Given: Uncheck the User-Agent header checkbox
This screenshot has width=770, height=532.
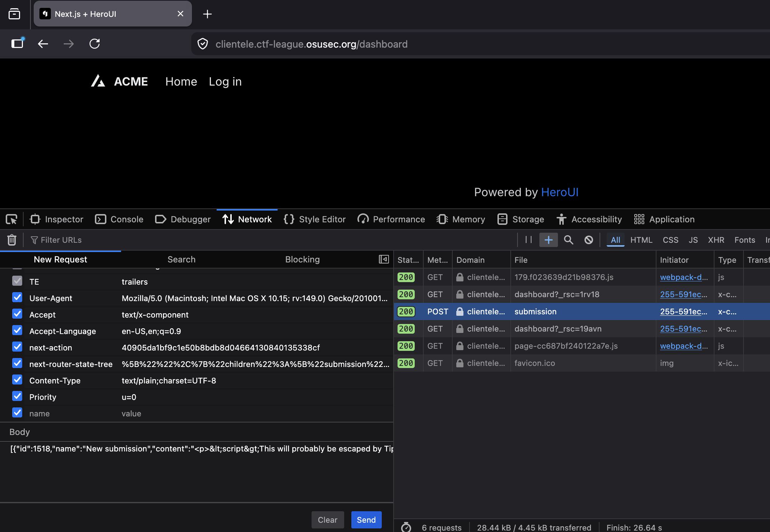Looking at the screenshot, I should pyautogui.click(x=17, y=298).
